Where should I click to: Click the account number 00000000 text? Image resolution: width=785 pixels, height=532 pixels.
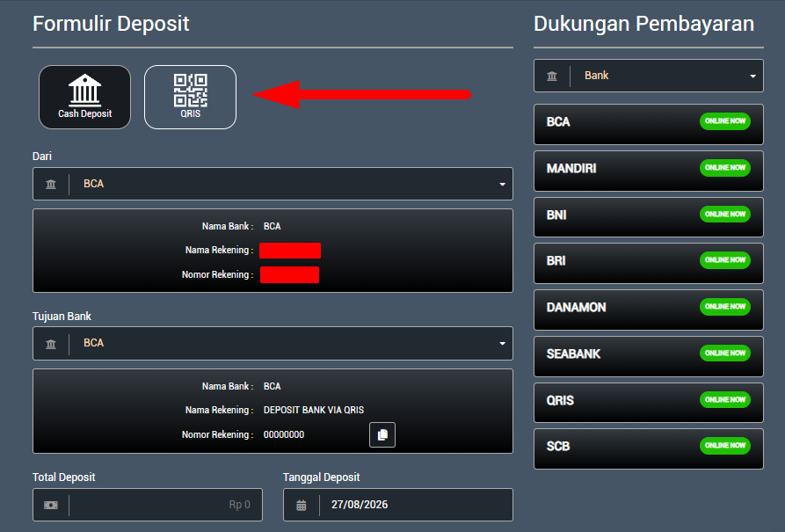[x=284, y=434]
